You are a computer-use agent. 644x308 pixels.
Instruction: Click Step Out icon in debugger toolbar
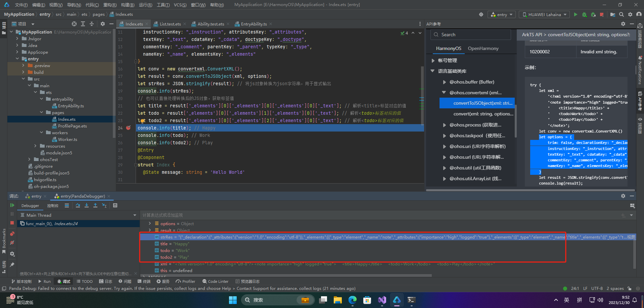95,205
